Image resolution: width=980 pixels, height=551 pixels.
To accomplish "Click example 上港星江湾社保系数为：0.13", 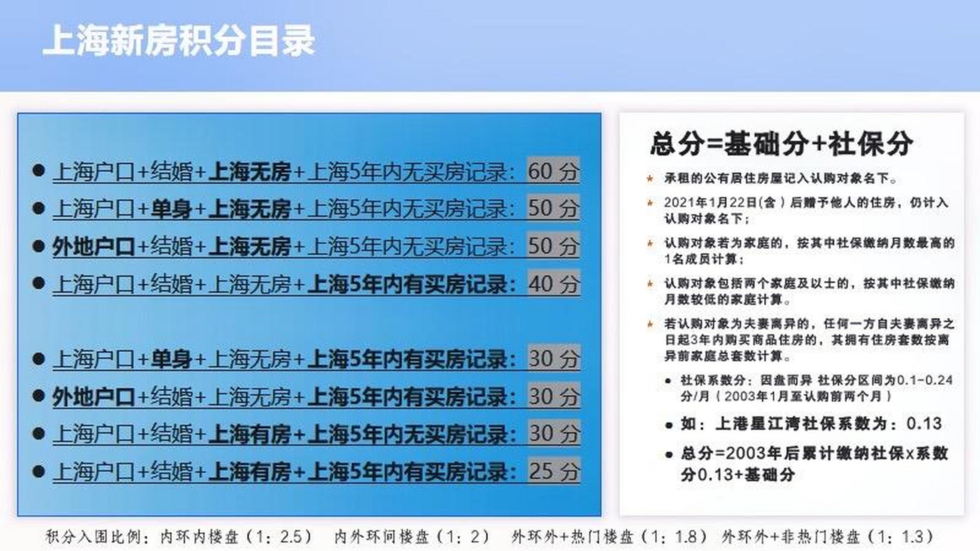I will pyautogui.click(x=811, y=424).
